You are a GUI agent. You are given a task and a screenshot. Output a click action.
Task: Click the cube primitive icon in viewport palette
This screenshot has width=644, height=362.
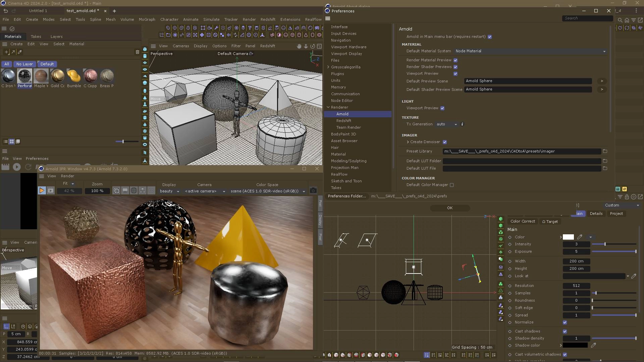145,49
